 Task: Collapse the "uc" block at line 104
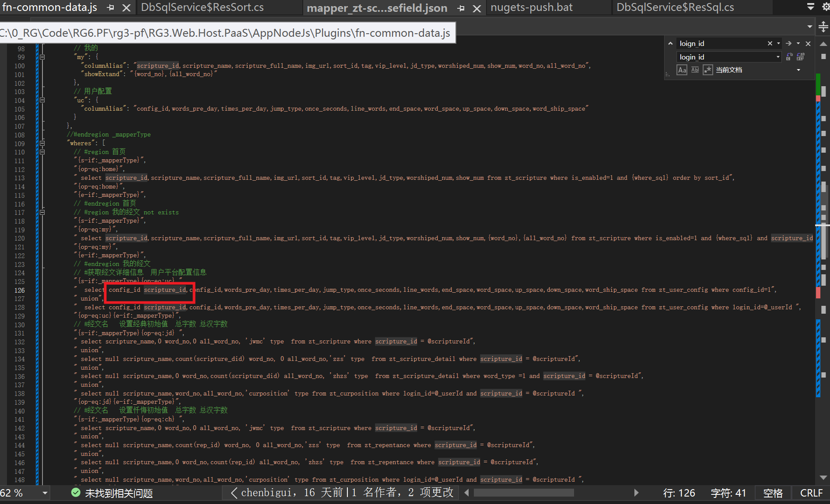point(42,100)
